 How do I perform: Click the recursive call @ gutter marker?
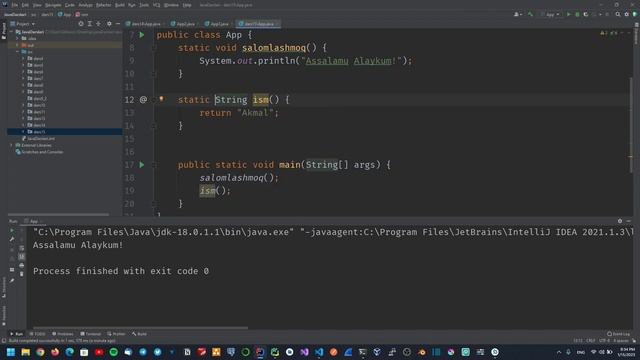point(143,100)
